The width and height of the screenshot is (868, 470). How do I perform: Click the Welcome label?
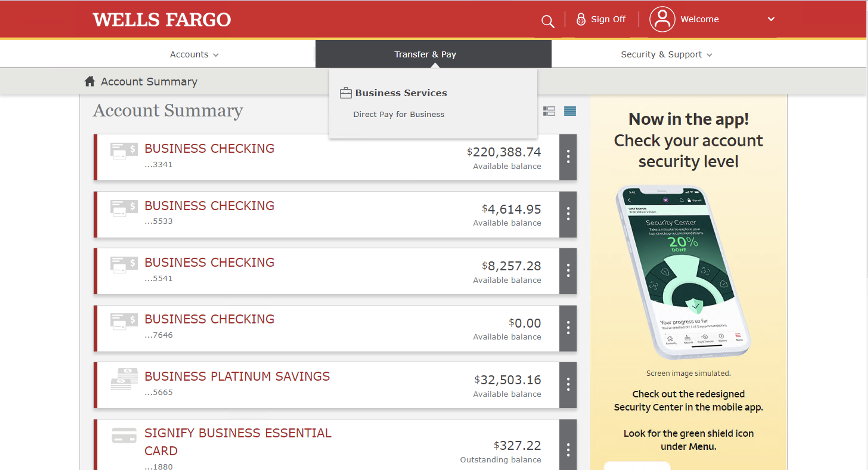[x=700, y=19]
